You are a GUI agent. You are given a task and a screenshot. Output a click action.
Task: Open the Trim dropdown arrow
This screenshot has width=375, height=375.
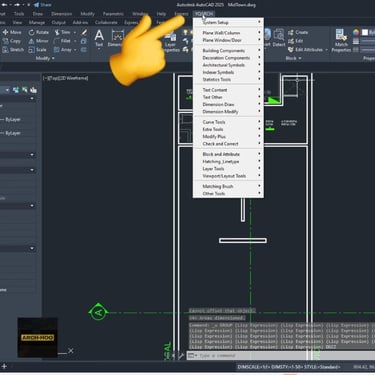(x=75, y=32)
